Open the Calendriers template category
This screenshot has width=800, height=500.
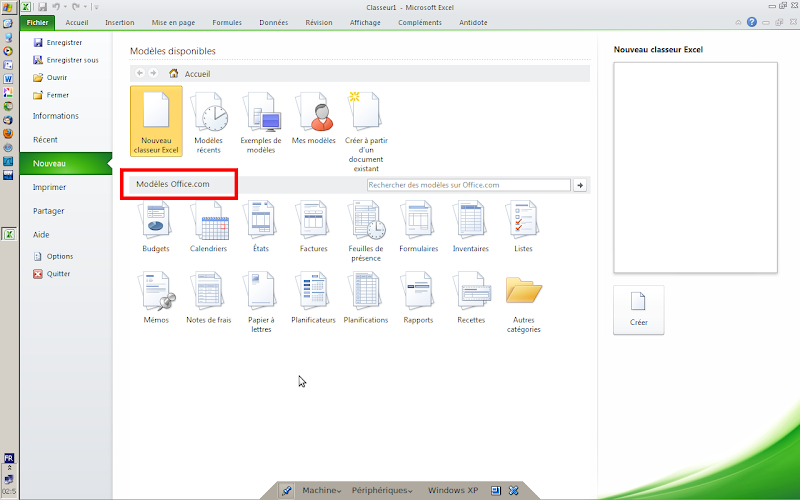[x=208, y=227]
